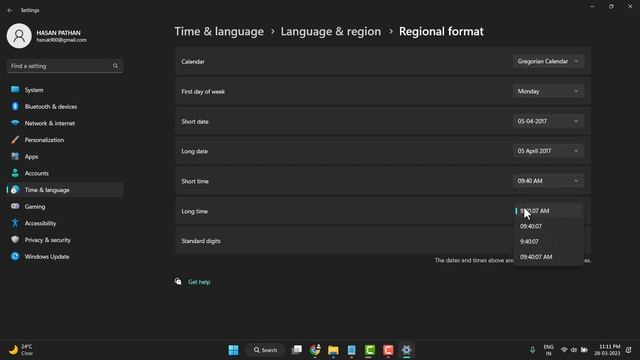The width and height of the screenshot is (640, 360).
Task: Choose 09:40:07 long time option
Action: pos(548,226)
